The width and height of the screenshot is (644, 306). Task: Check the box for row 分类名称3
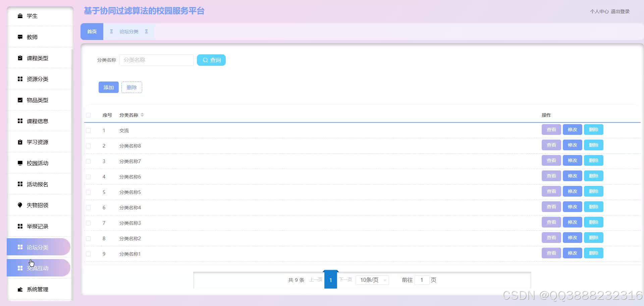pyautogui.click(x=88, y=223)
